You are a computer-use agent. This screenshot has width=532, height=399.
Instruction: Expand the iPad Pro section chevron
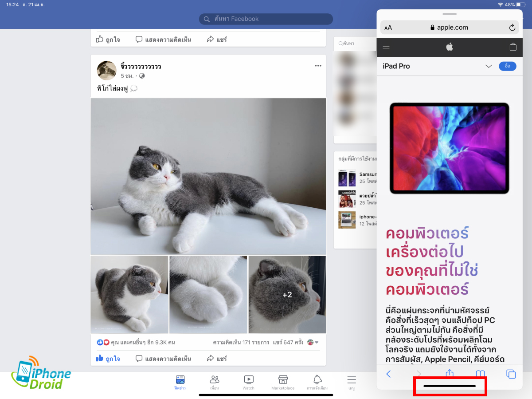[x=489, y=66]
